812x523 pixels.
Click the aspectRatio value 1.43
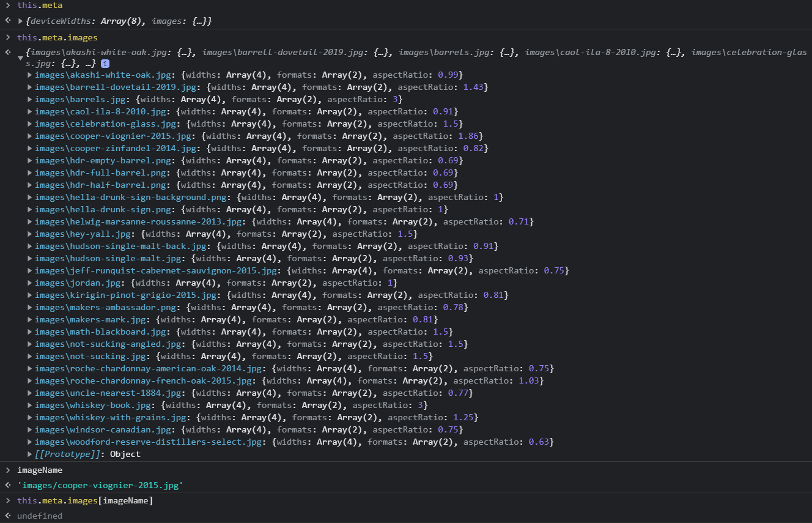(473, 87)
